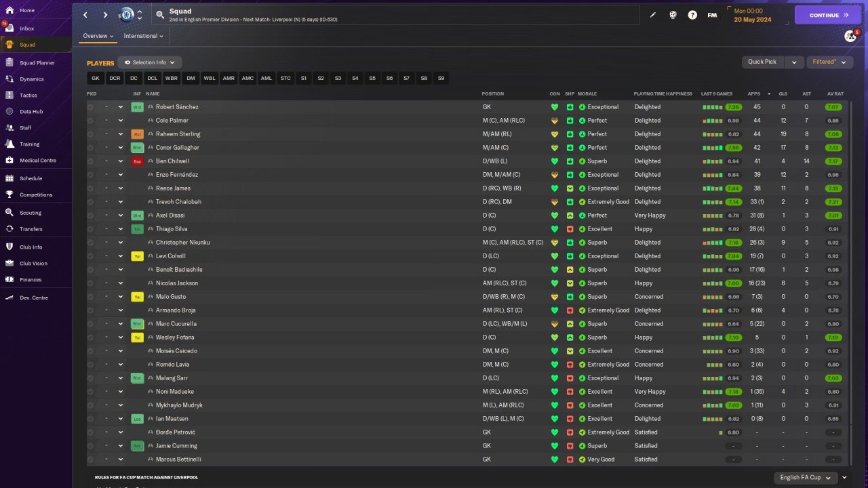Open Christopher Nkunku's player profile
This screenshot has width=868, height=488.
[x=182, y=243]
